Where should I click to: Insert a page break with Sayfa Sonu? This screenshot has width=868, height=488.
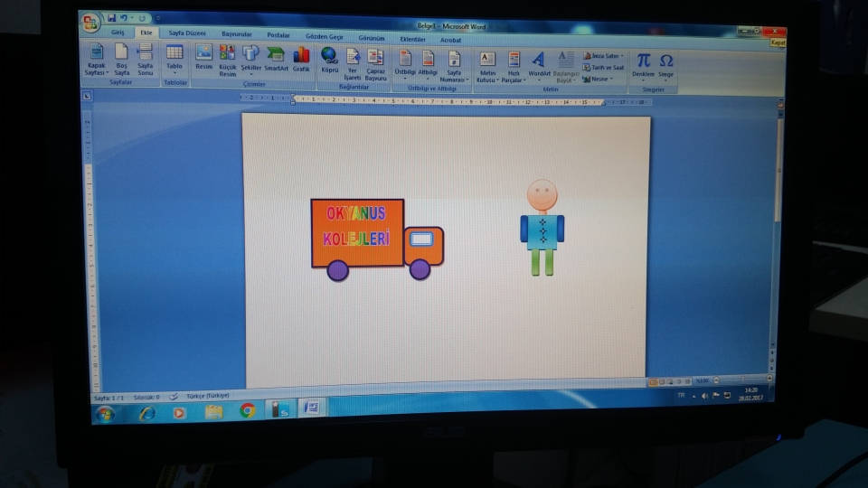click(145, 60)
